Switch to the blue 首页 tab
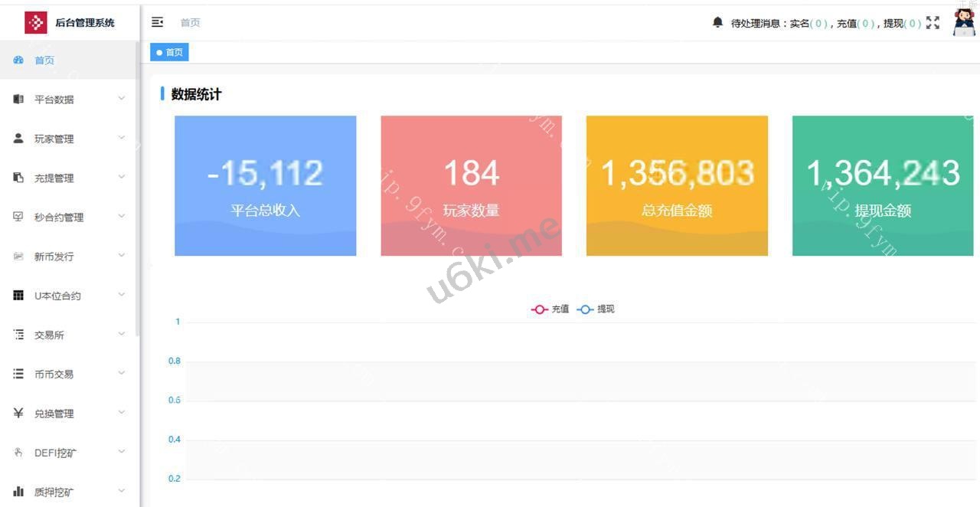980x507 pixels. (x=169, y=52)
